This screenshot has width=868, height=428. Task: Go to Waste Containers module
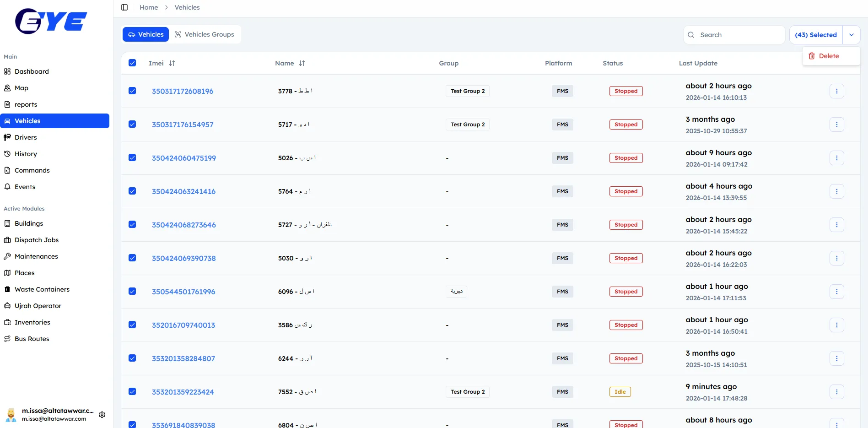(42, 289)
